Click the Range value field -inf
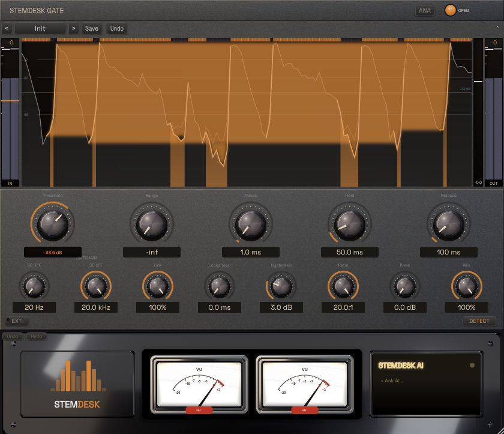Viewport: 504px width, 434px height. point(152,252)
